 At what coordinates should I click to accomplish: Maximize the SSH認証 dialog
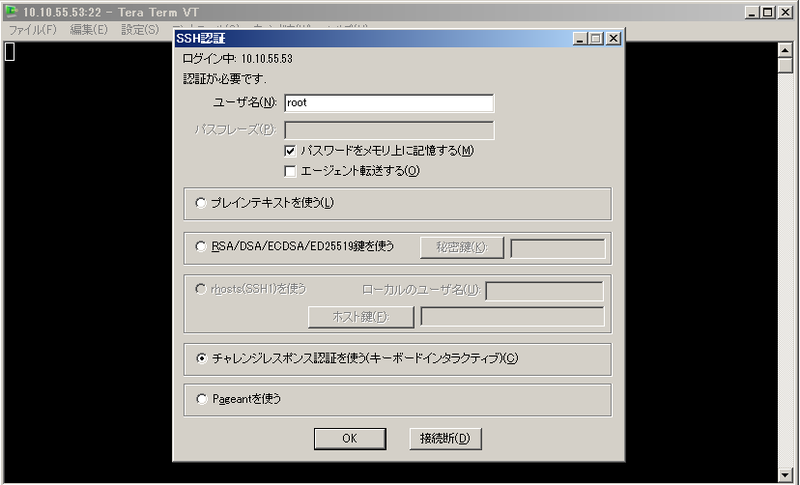click(595, 38)
